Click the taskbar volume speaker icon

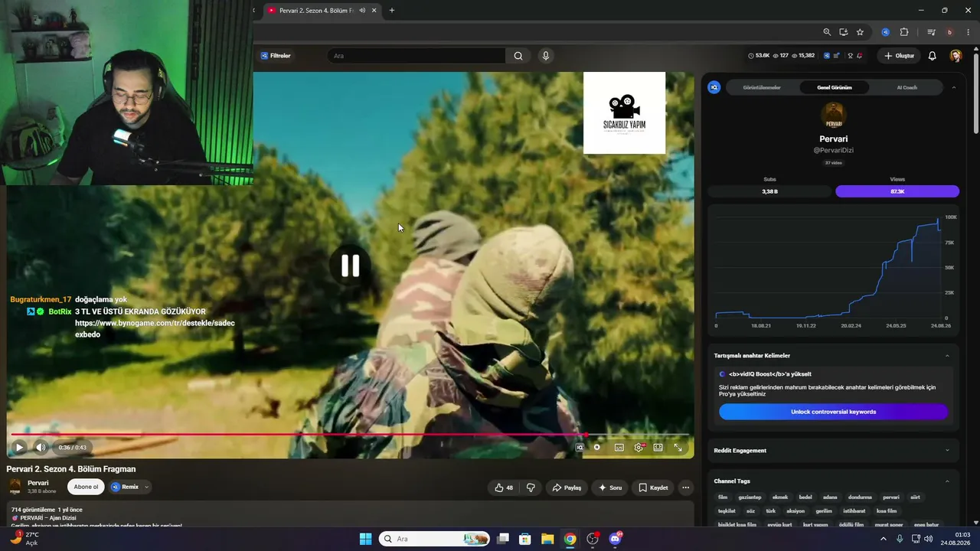tap(929, 539)
